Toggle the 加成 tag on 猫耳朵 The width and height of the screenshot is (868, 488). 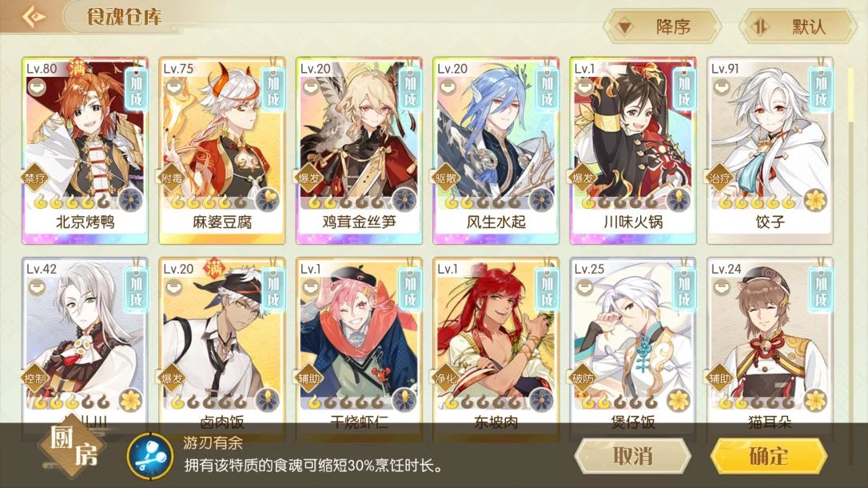tap(821, 291)
